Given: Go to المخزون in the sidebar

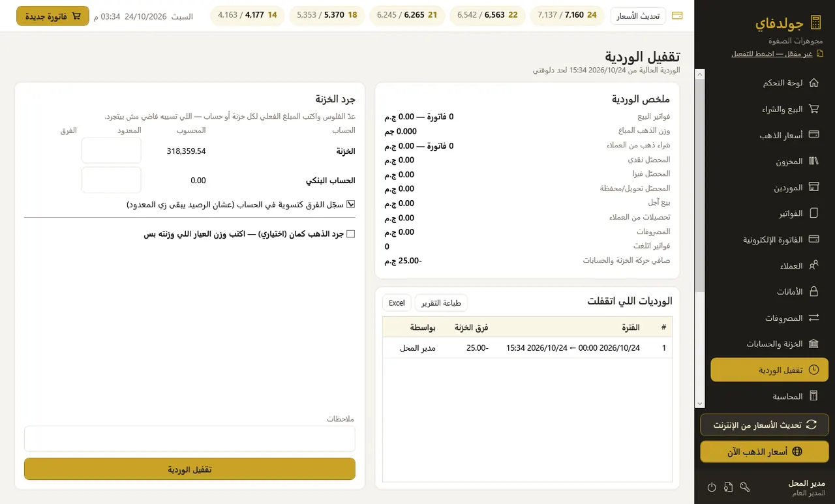Looking at the screenshot, I should [x=769, y=161].
